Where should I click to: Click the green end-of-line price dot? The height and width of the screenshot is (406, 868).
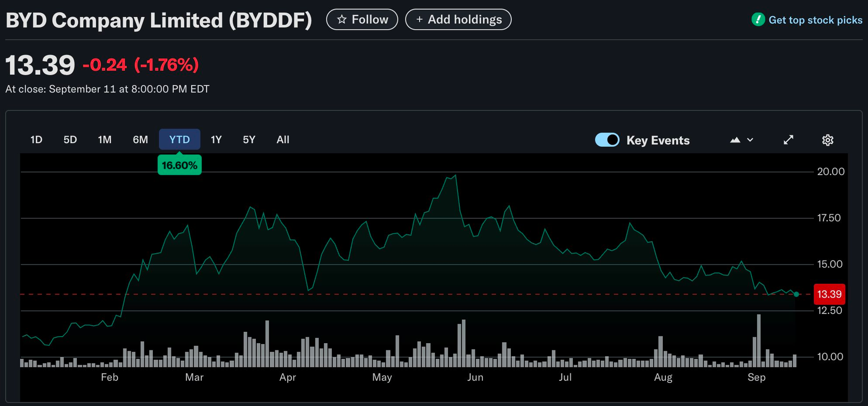796,294
